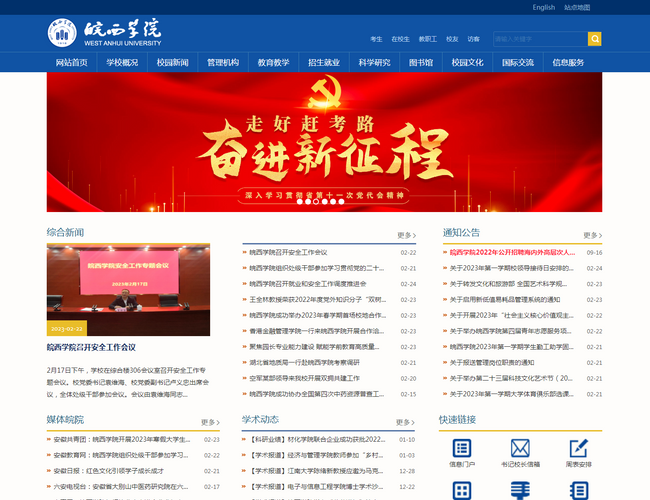Open academic item 【学术报道】江南大学陈缔新教授

click(x=315, y=471)
